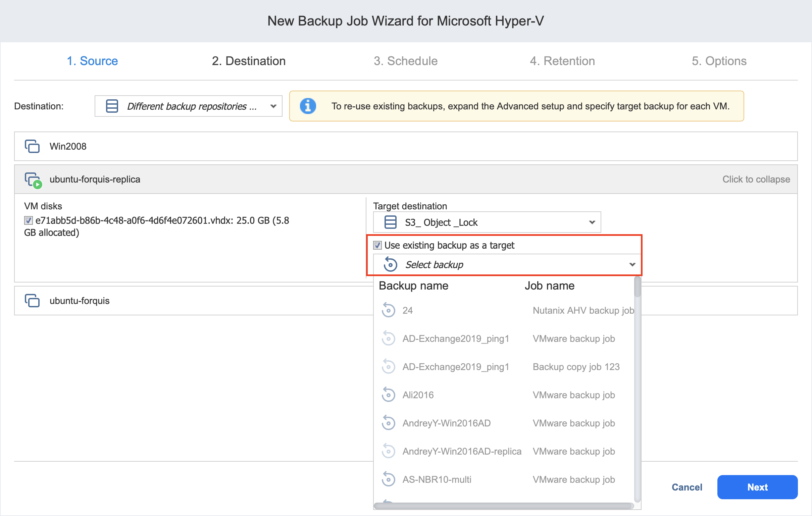Switch to the 3. Schedule step
The height and width of the screenshot is (516, 812).
point(405,61)
